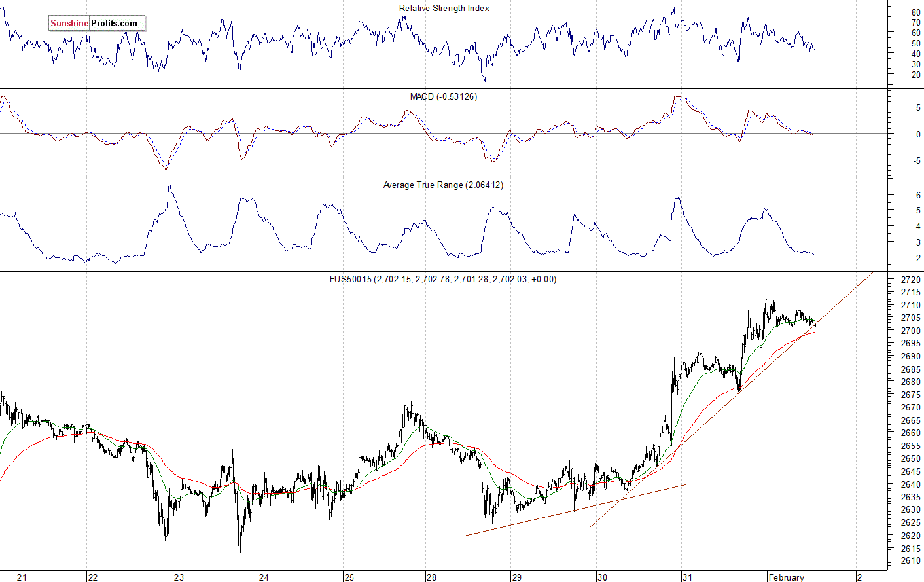Click the date label 24 on time axis
This screenshot has height=582, width=924.
(264, 577)
